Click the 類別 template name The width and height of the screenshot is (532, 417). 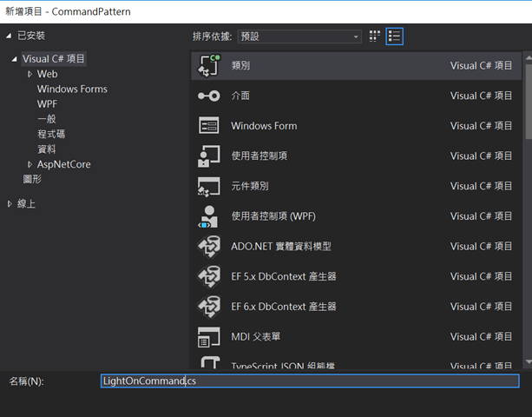240,65
